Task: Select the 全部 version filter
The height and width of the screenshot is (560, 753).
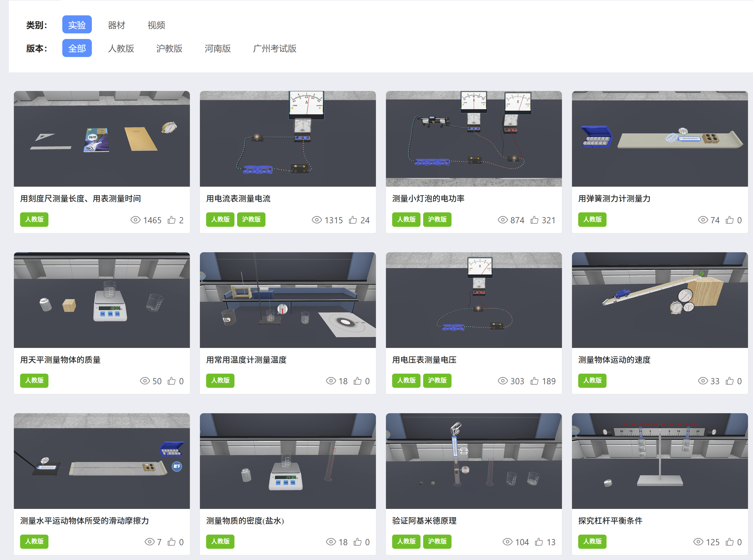Action: coord(77,48)
